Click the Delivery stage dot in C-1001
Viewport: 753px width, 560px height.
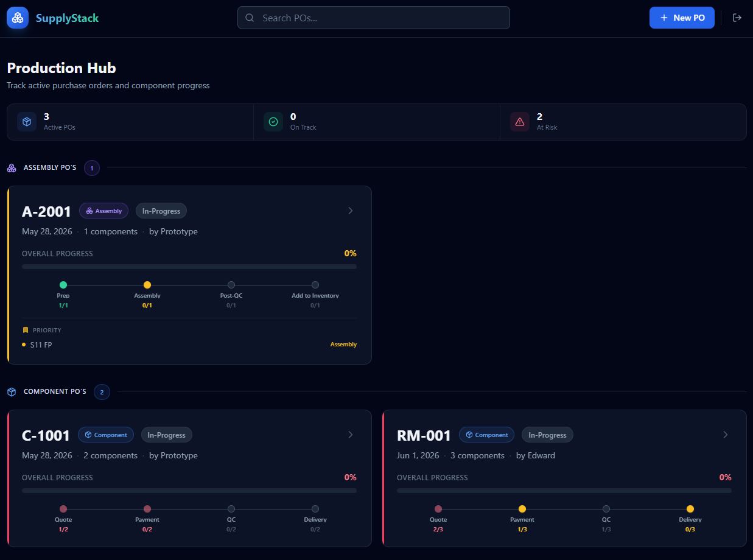click(315, 509)
